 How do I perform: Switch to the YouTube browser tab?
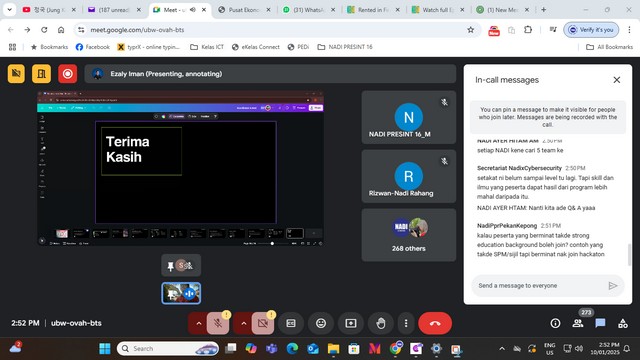tap(49, 10)
